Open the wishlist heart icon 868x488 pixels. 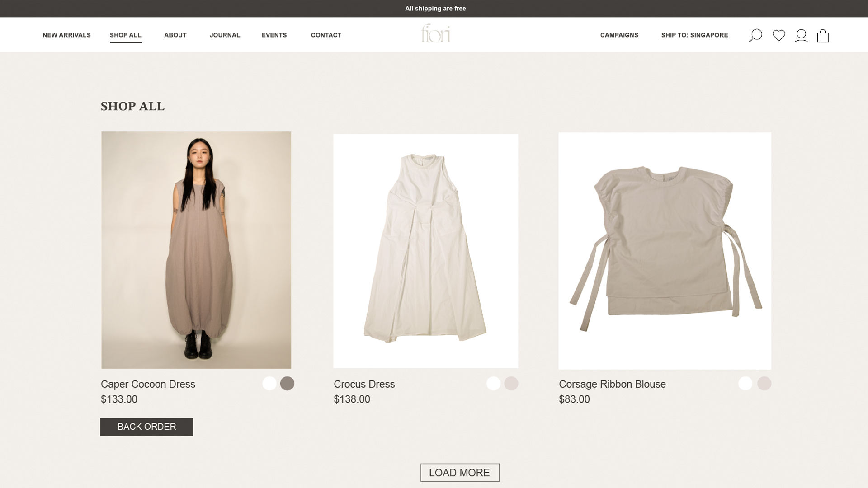tap(778, 35)
